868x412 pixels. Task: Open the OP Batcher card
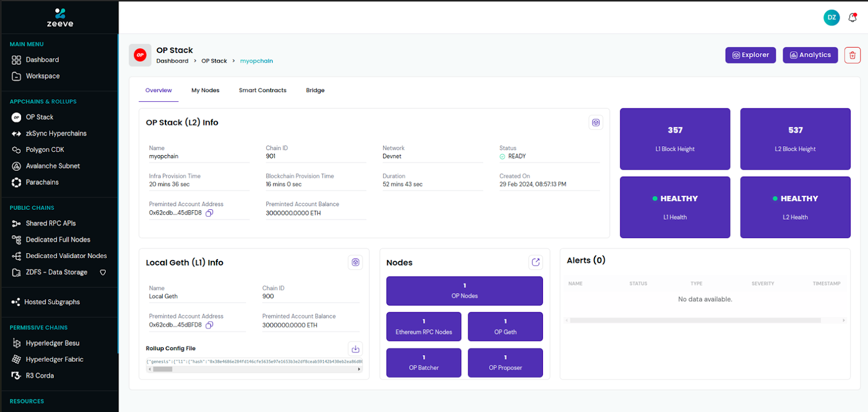tap(424, 363)
